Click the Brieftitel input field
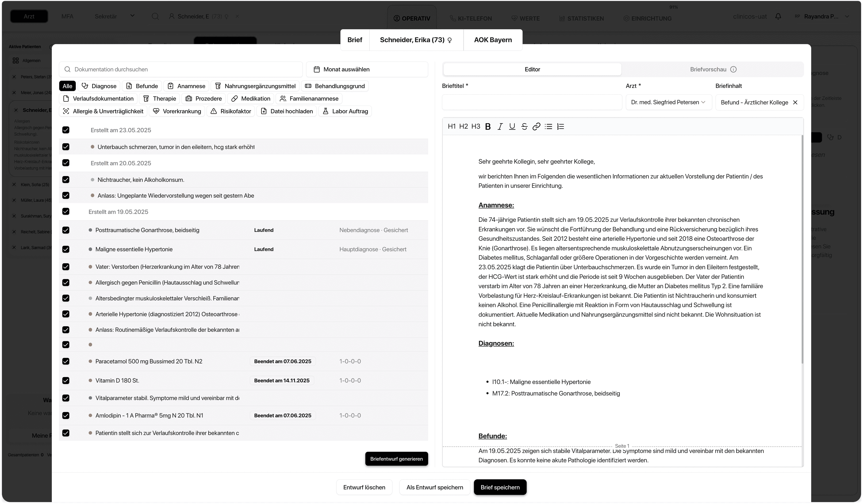The width and height of the screenshot is (863, 504). (531, 102)
